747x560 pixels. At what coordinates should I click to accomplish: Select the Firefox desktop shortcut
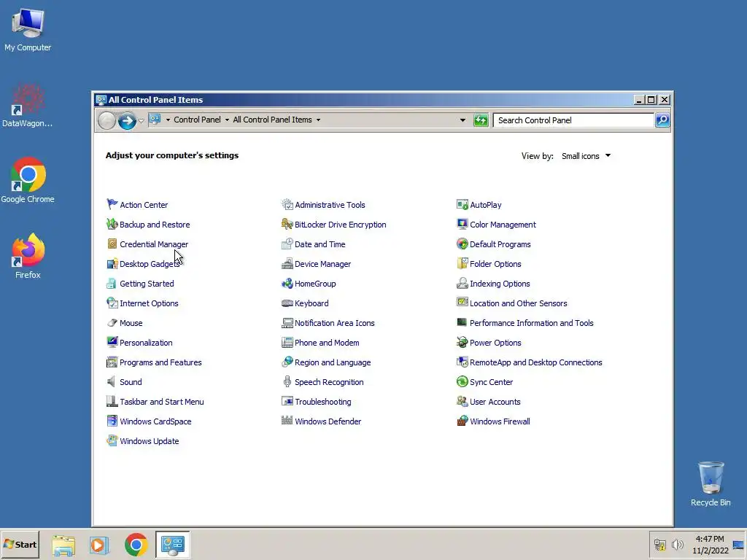(28, 256)
